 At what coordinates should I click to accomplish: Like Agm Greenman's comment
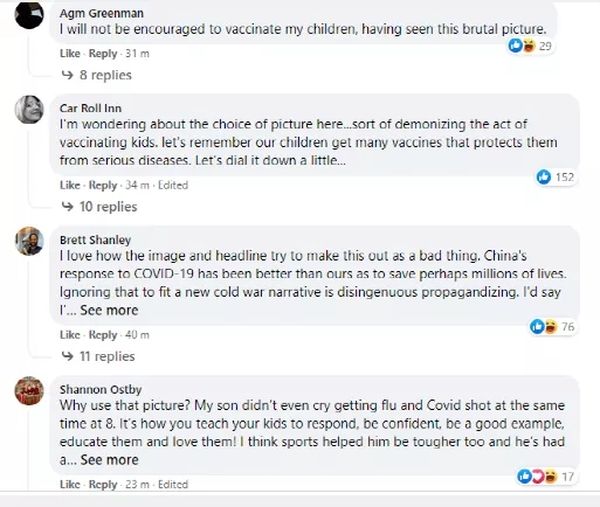69,53
